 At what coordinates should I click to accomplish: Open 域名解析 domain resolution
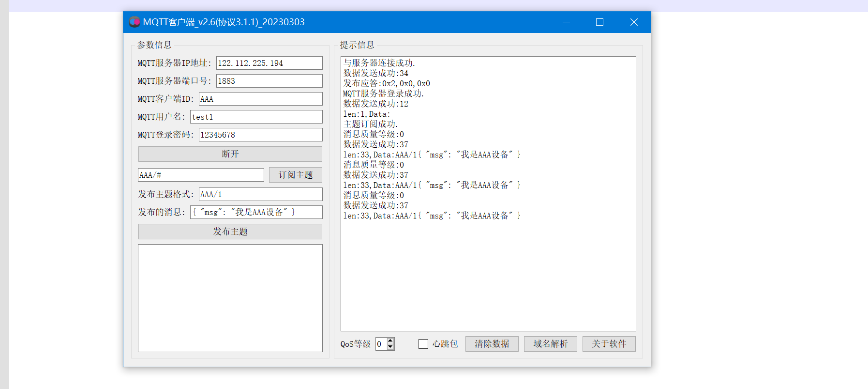[550, 344]
